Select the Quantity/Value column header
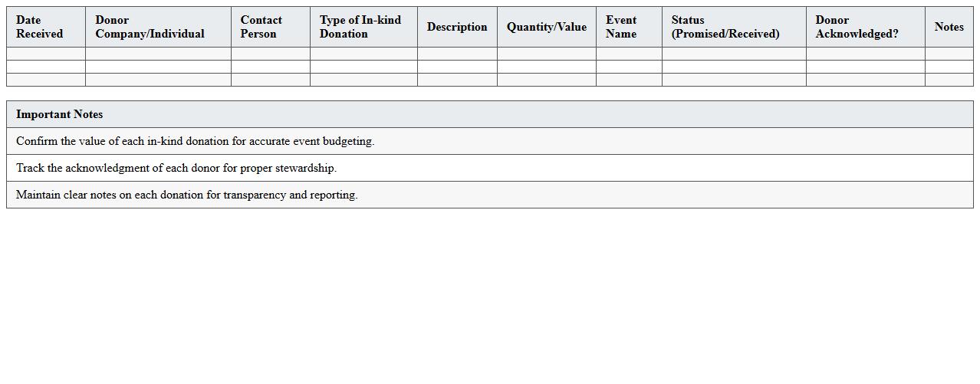Screen dimensions: 980x384 tap(547, 27)
